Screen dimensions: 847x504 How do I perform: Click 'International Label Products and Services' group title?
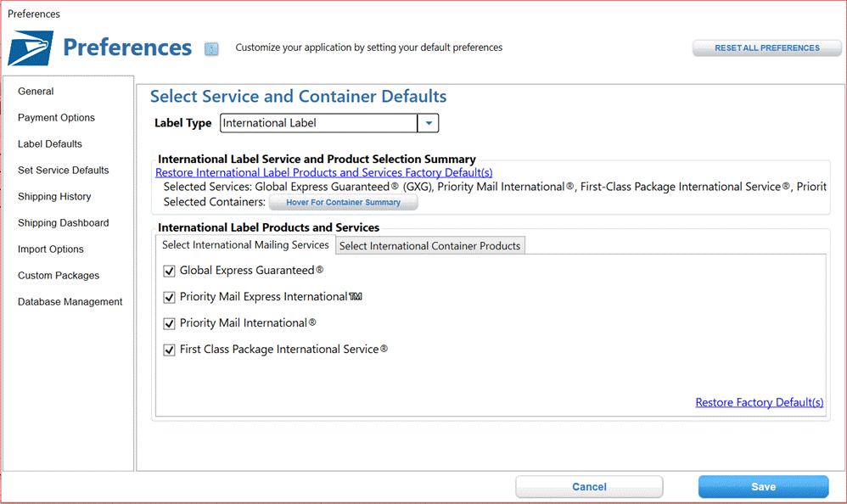coord(268,227)
